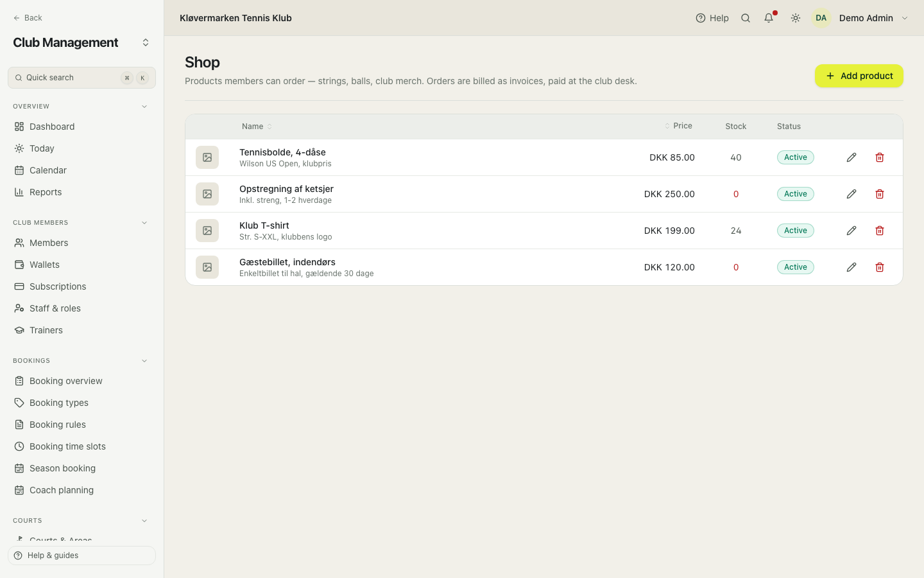Navigate to Calendar

[x=81, y=170]
